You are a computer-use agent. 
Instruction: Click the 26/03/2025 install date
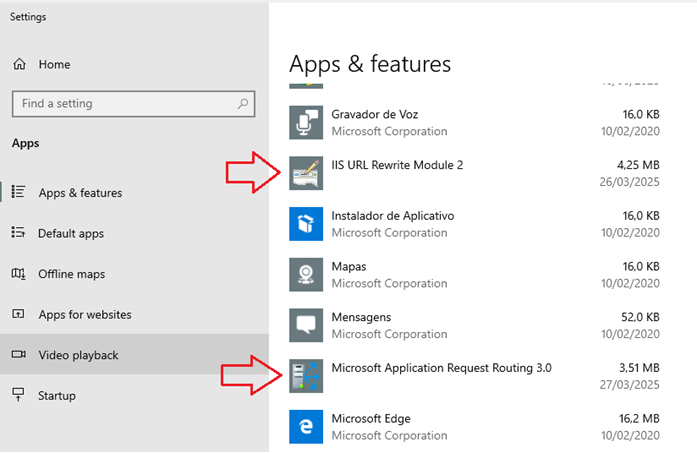[x=629, y=182]
